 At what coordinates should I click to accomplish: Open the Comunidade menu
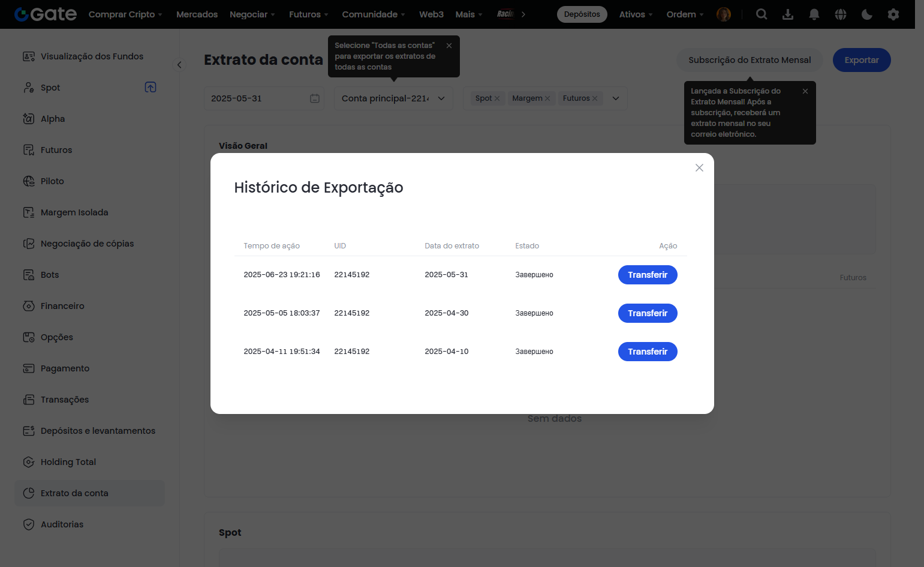pyautogui.click(x=374, y=14)
